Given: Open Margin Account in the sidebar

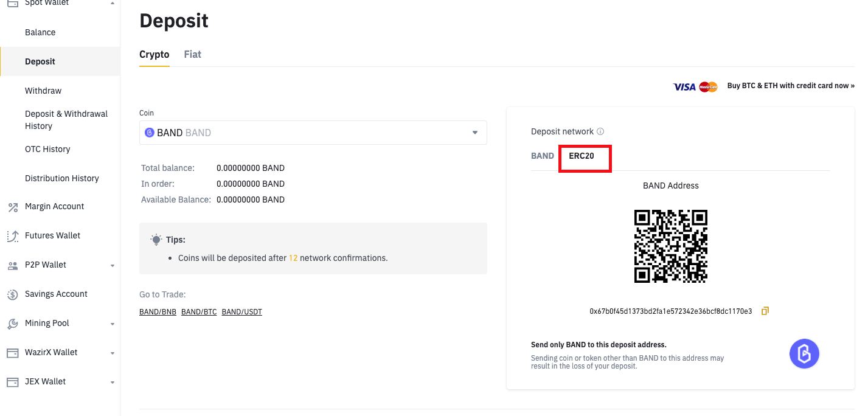Looking at the screenshot, I should click(55, 206).
